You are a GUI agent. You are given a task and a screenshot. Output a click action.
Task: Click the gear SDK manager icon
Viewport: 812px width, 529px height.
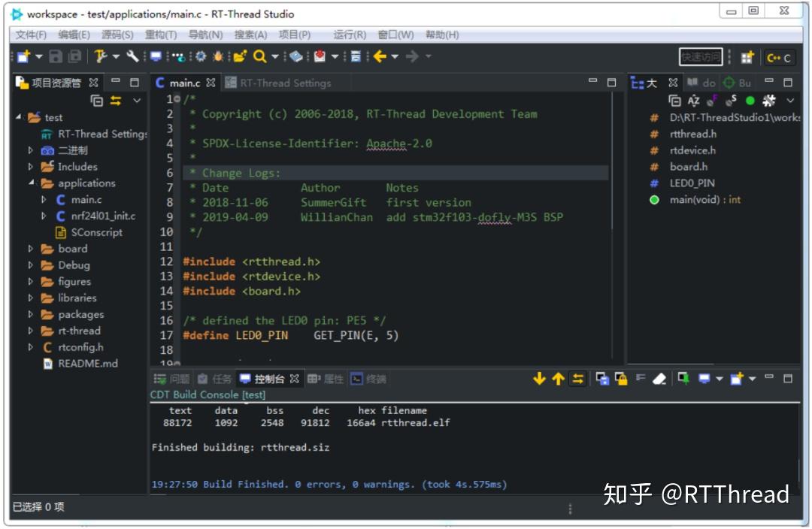(x=201, y=56)
